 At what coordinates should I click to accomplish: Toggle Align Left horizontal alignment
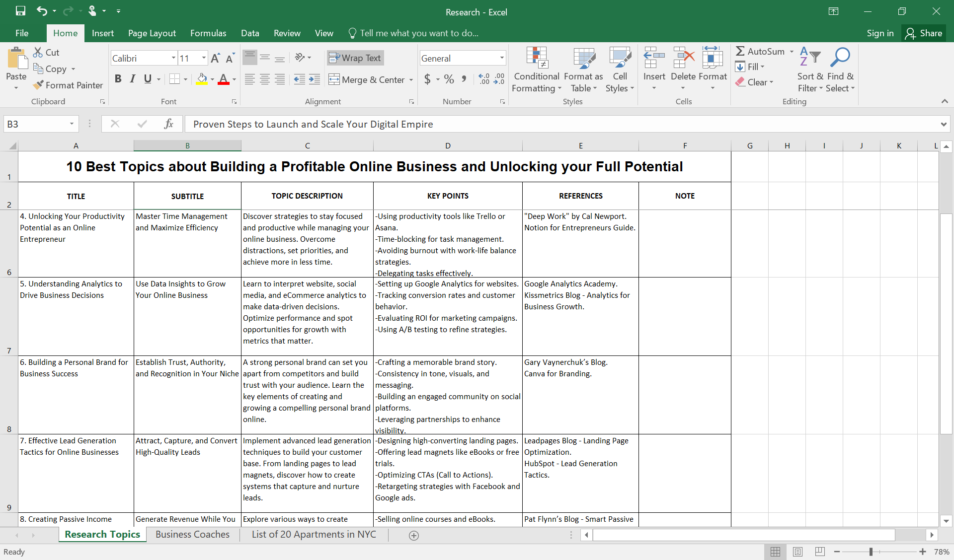point(250,79)
